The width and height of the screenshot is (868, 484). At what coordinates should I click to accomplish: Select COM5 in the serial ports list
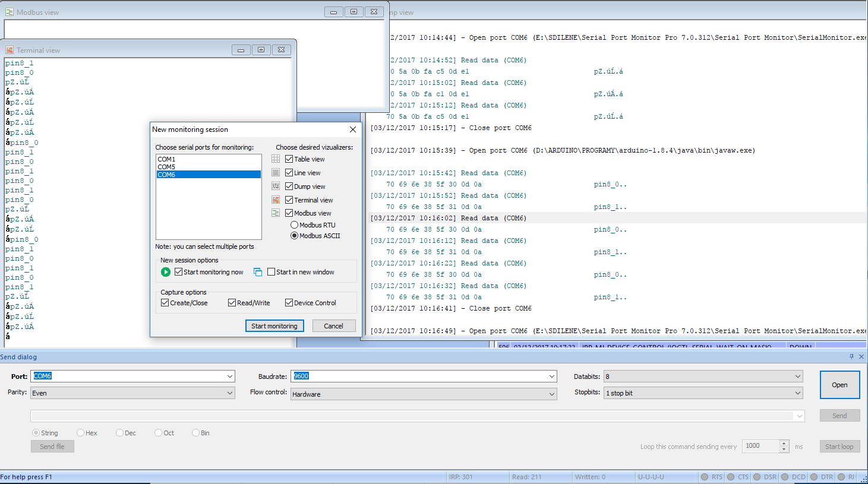166,167
